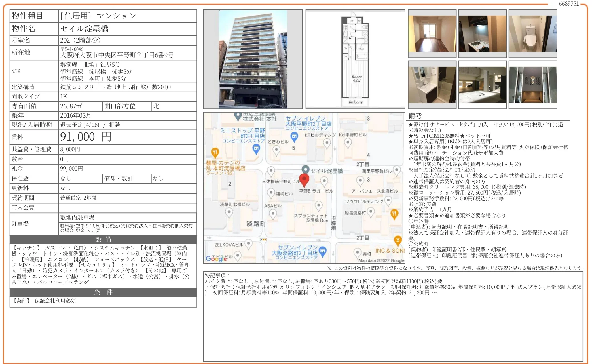Viewport: 592px width, 364px height.
Task: Click the INC & SONS bar icon
Action: (398, 240)
